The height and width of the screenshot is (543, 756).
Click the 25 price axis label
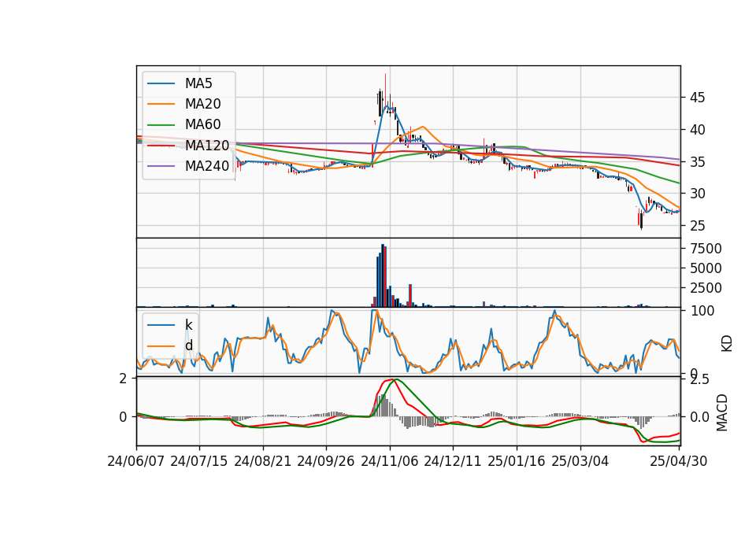coord(697,226)
